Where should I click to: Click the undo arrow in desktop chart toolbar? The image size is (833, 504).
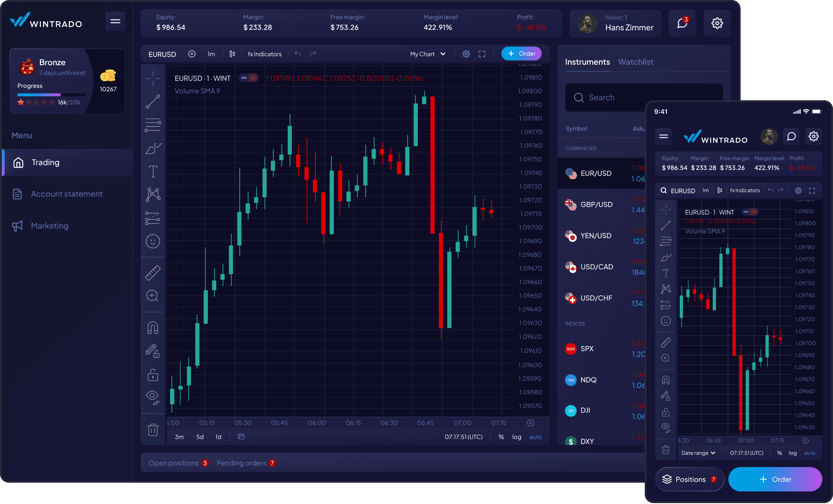298,54
